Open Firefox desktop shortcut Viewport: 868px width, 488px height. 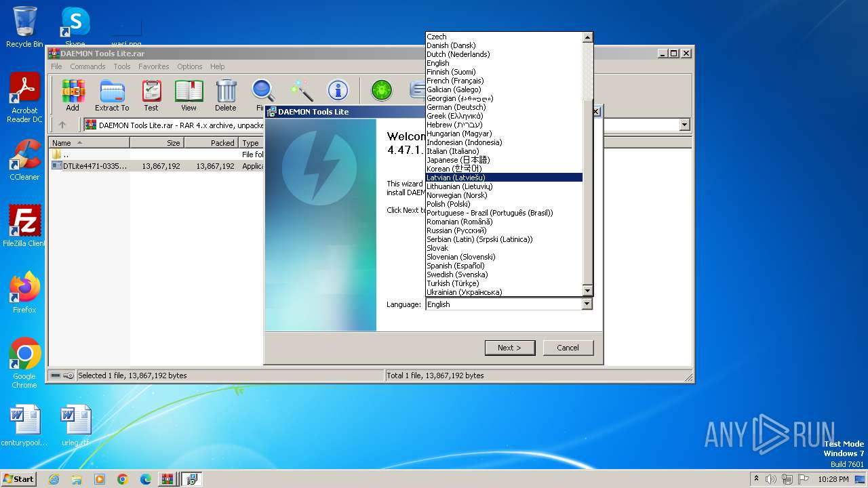pyautogui.click(x=24, y=292)
